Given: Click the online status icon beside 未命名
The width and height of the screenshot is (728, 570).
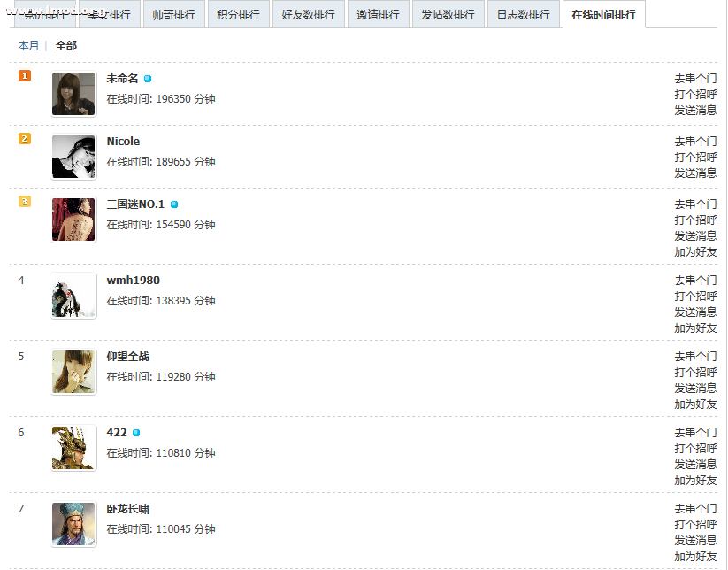Looking at the screenshot, I should pyautogui.click(x=148, y=79).
